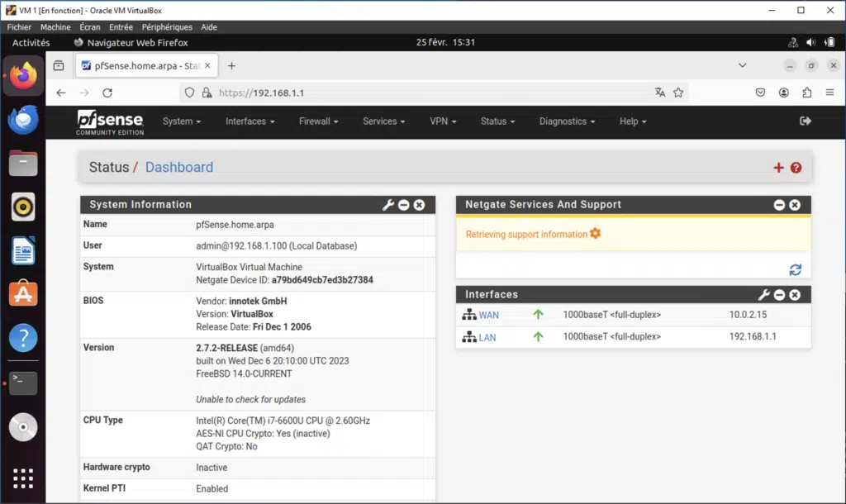Click the pfSense logo
The image size is (846, 504).
110,121
